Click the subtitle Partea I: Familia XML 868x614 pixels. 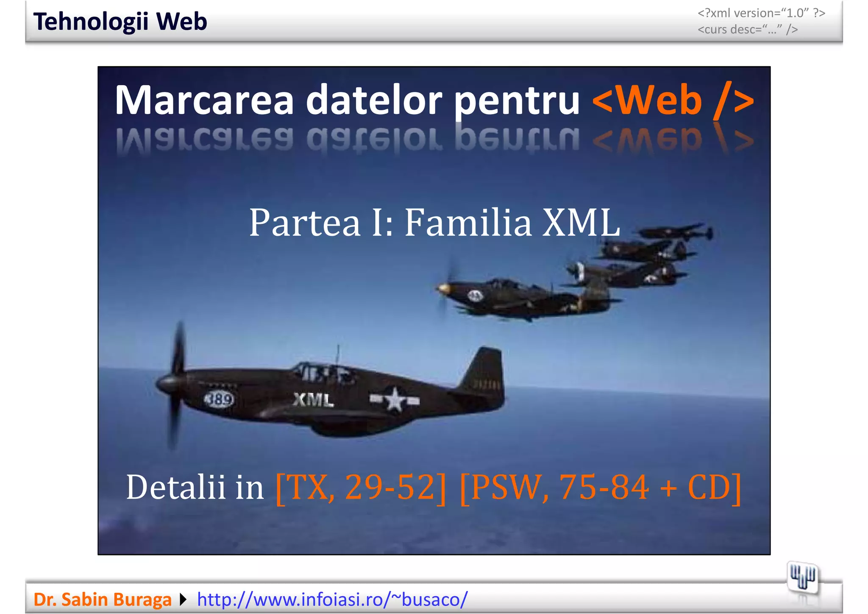(x=434, y=222)
